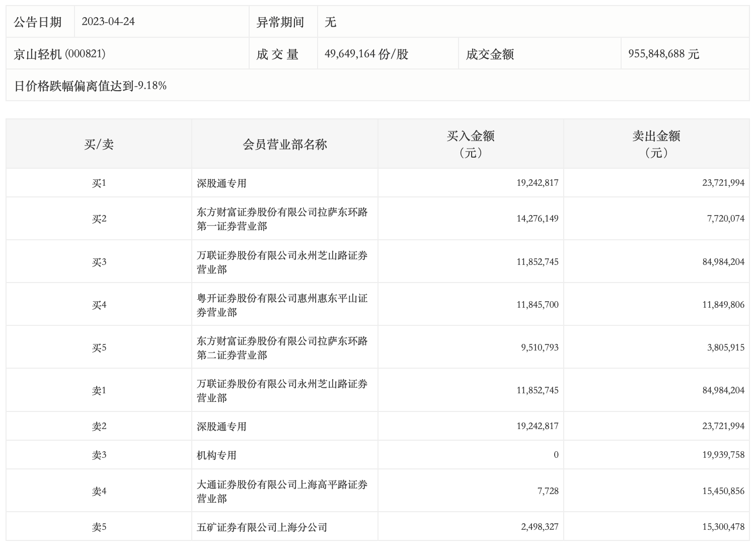Click the price deviation -9.18% notice row

point(90,86)
